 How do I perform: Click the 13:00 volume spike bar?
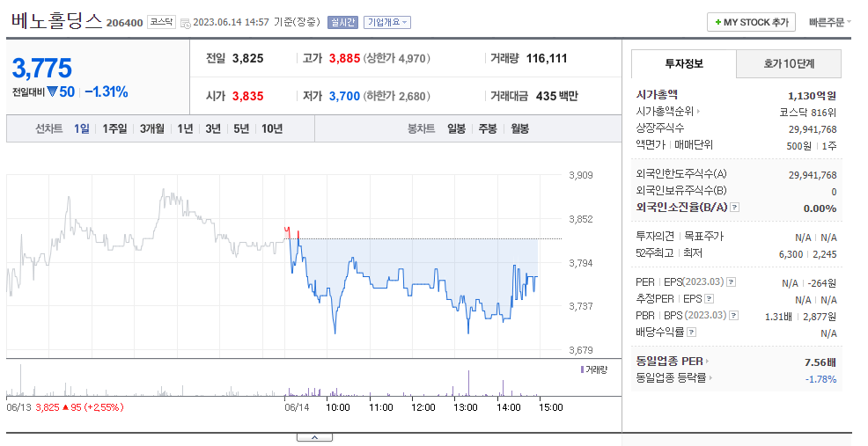pos(469,383)
